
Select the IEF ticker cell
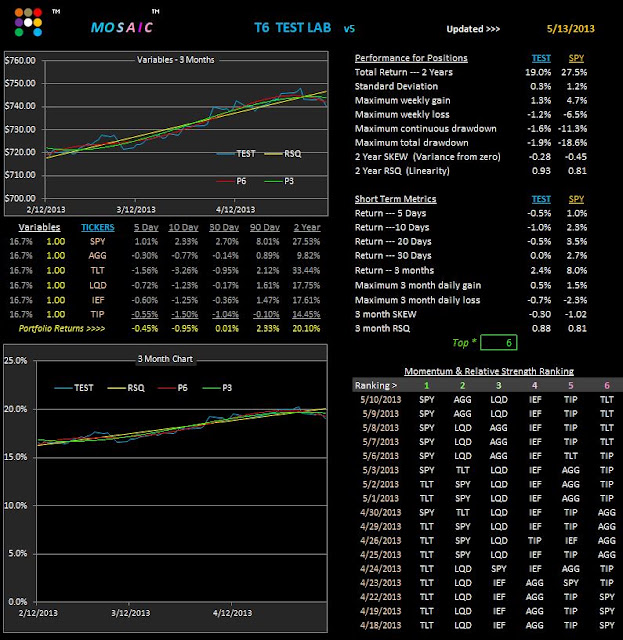(x=98, y=300)
